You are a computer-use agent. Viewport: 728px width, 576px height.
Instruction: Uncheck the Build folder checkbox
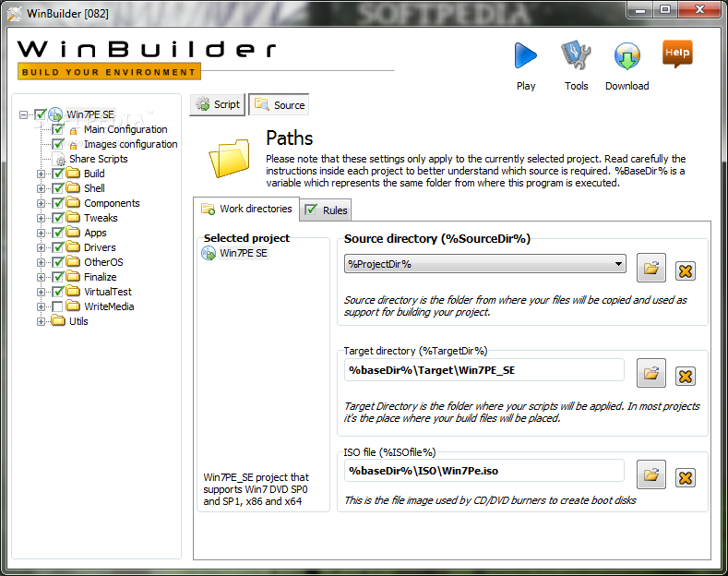coord(57,174)
